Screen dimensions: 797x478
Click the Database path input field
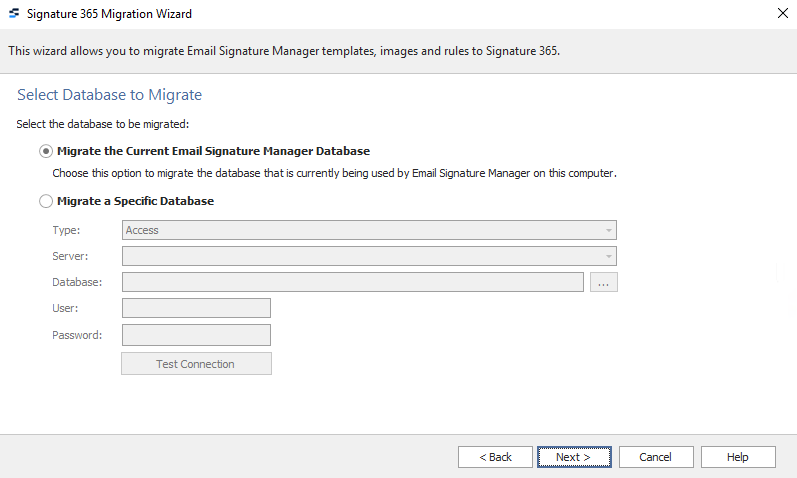[353, 282]
